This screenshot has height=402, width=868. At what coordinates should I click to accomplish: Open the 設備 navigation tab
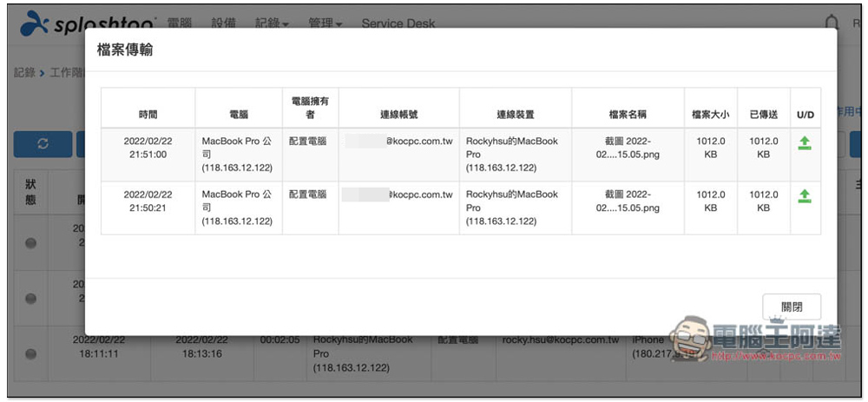point(223,23)
